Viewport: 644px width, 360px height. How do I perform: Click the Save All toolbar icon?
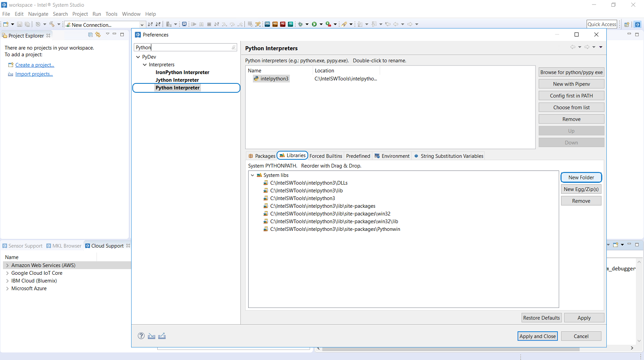(27, 24)
